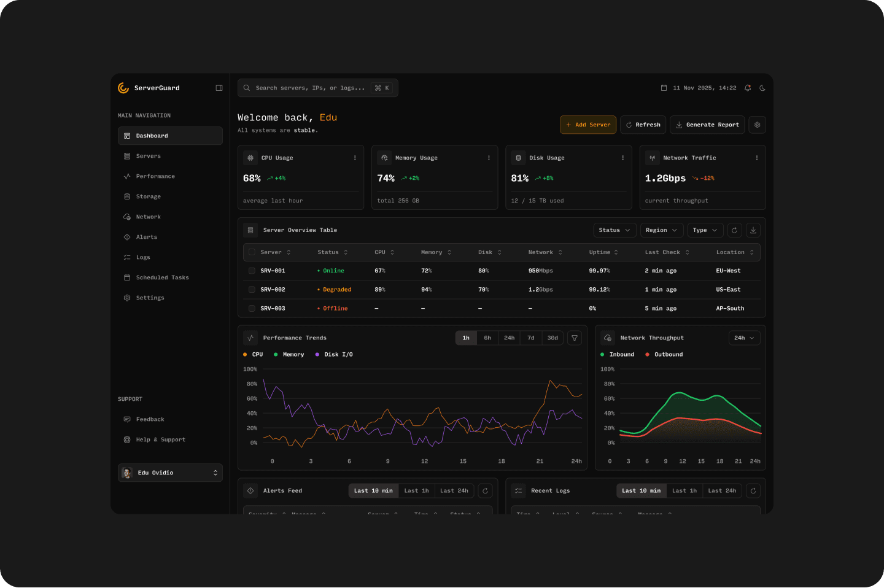884x588 pixels.
Task: Click the CPU Usage card options icon
Action: 354,158
